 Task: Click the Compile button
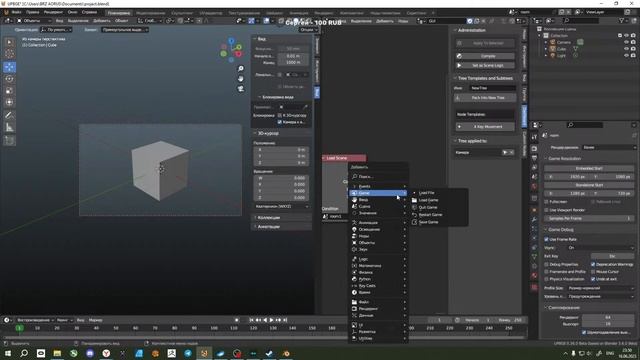[485, 56]
